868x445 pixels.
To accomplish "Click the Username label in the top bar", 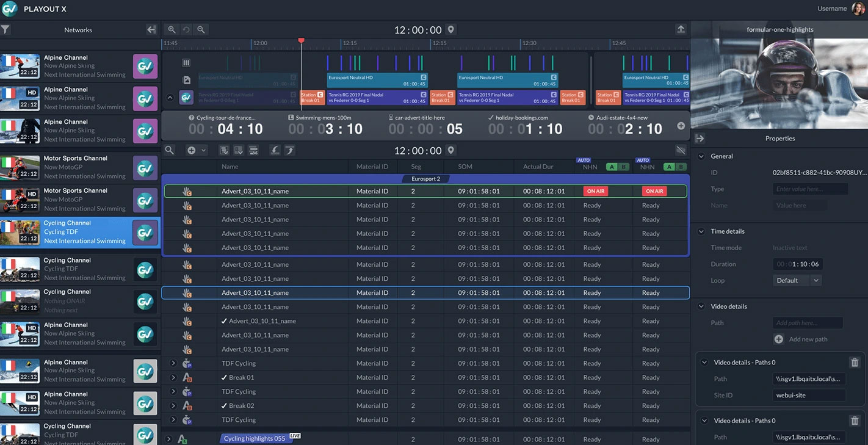I will (831, 9).
